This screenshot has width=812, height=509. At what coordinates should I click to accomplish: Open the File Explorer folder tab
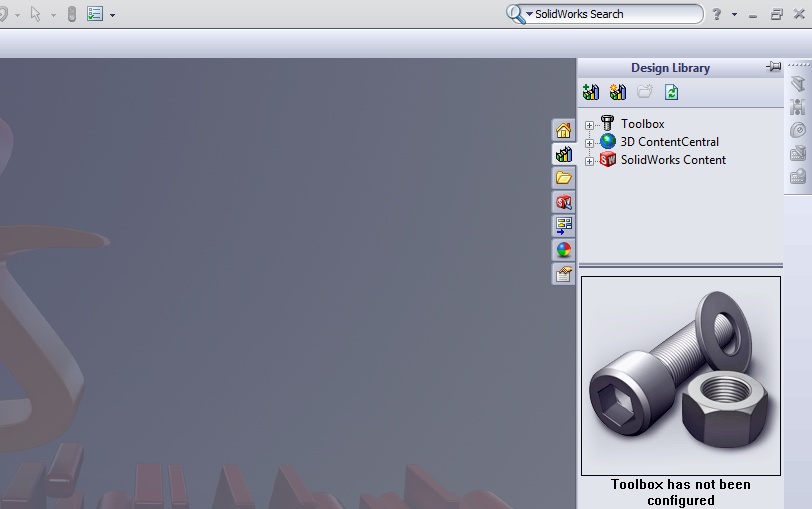point(563,178)
